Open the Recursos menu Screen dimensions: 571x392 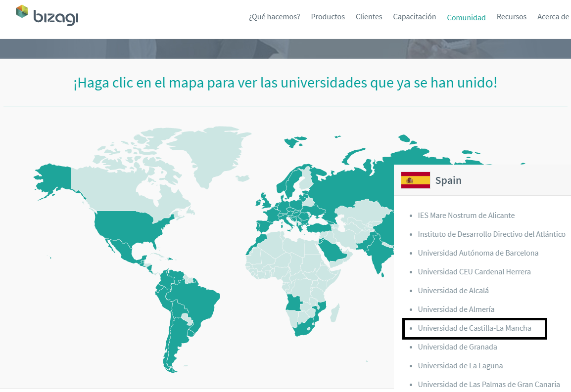(511, 17)
